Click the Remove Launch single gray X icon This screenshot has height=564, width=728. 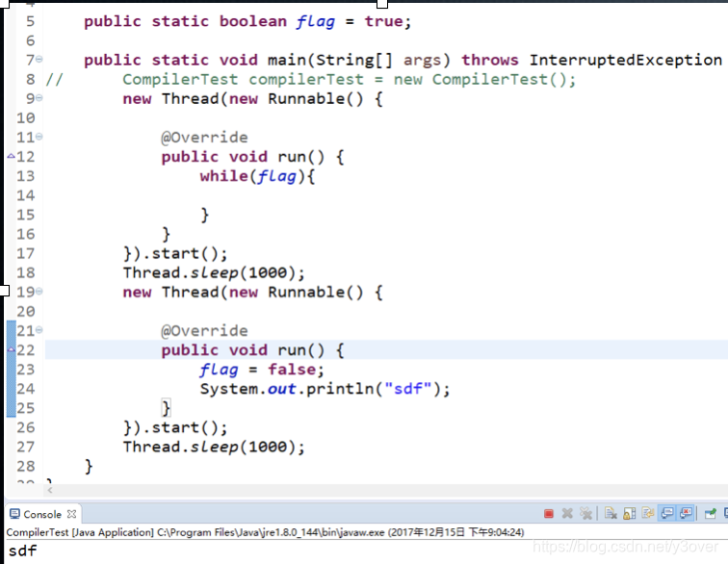coord(567,513)
